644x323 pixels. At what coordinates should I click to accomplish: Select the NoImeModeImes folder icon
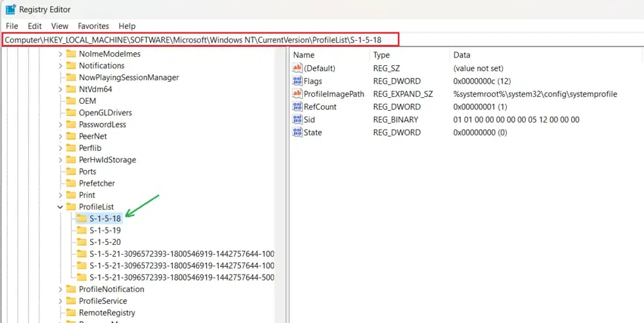(x=71, y=54)
